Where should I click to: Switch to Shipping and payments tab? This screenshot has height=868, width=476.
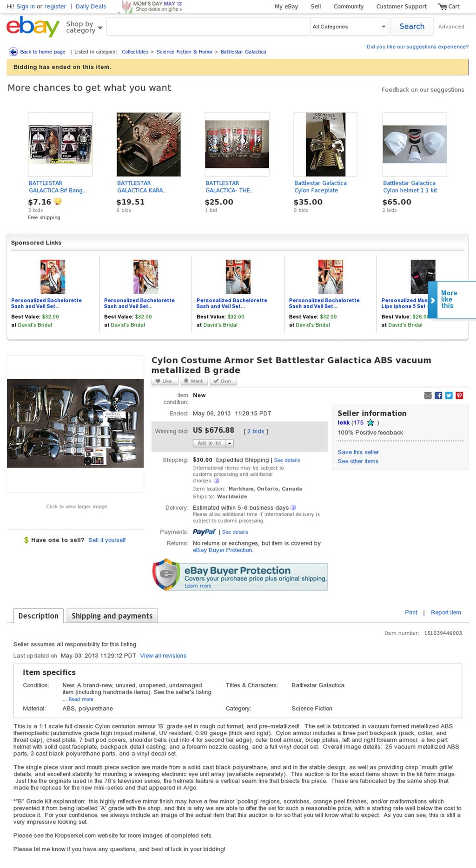coord(112,616)
